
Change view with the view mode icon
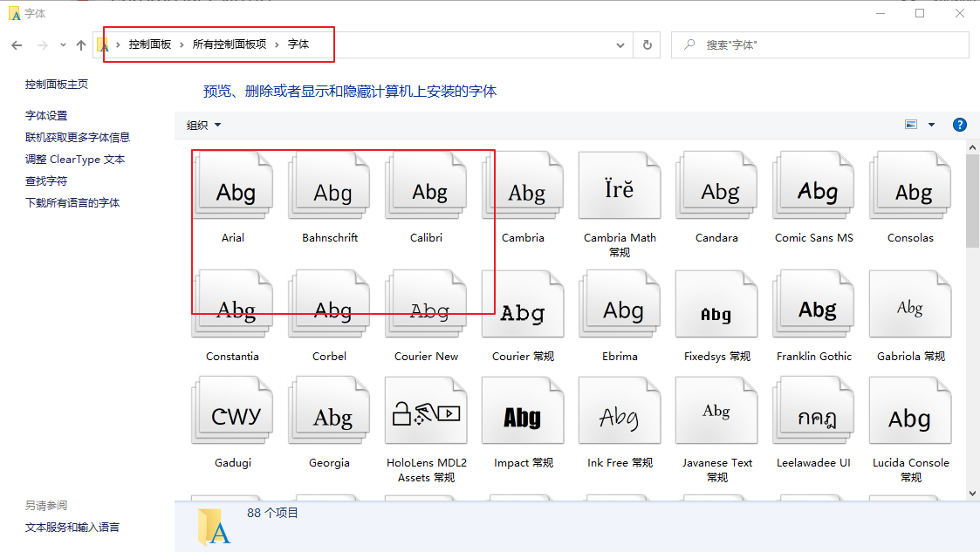911,125
